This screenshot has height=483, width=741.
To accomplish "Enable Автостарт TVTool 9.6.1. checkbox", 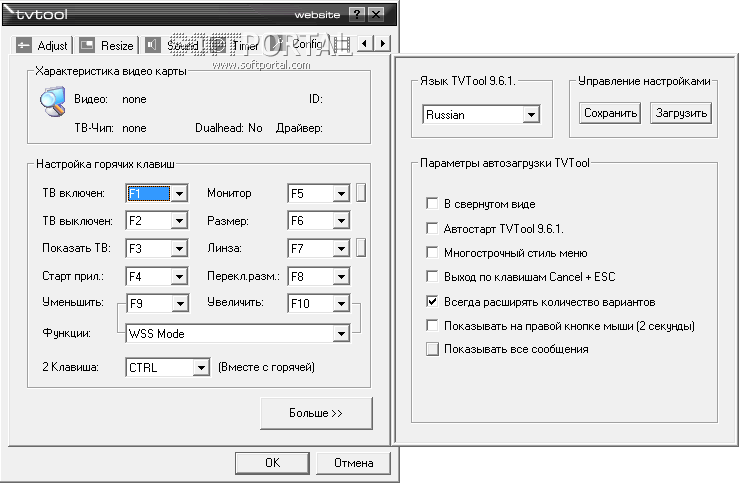I will tap(432, 229).
